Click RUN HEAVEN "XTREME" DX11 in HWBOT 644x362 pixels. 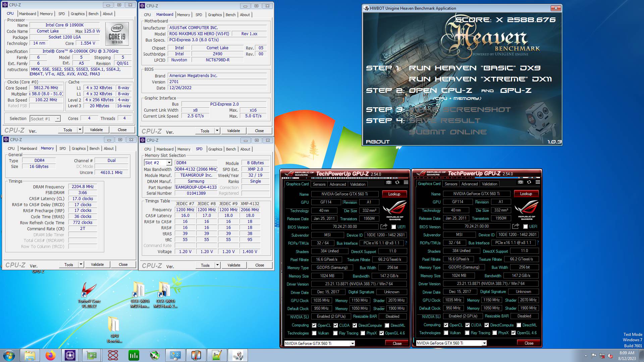(480, 79)
